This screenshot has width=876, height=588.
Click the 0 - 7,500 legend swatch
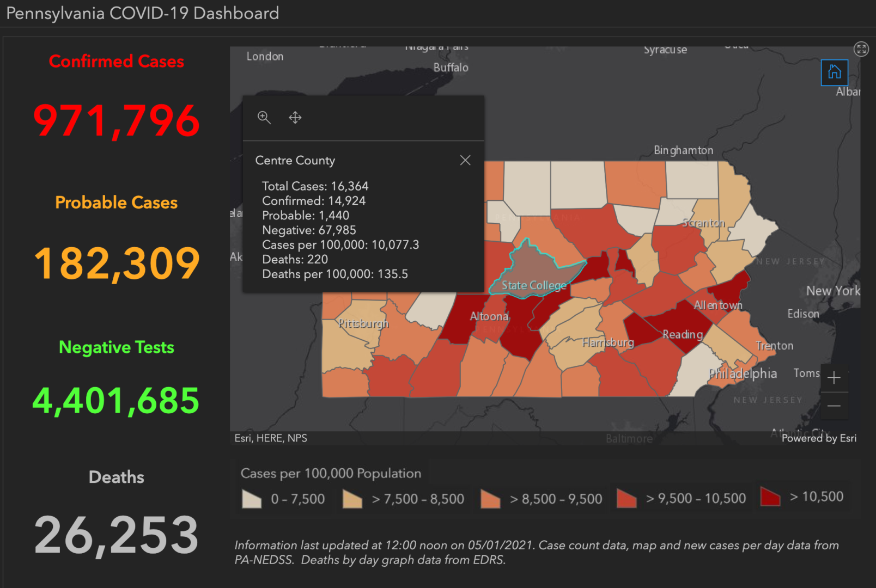pos(252,499)
